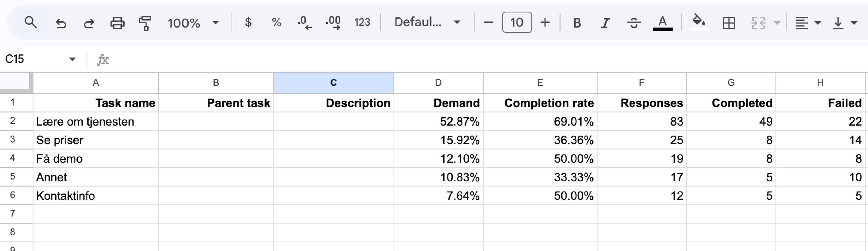The image size is (868, 251).
Task: Select column D header
Action: (x=438, y=82)
